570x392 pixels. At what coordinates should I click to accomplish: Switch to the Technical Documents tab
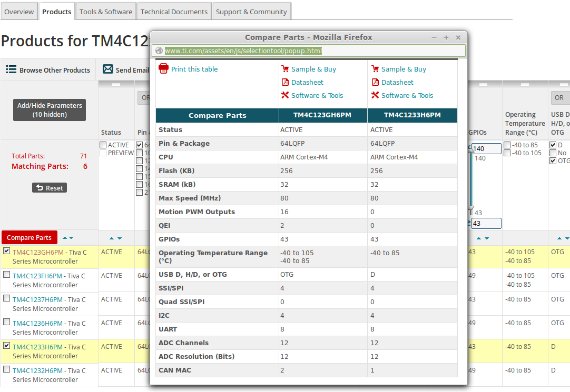[x=174, y=12]
